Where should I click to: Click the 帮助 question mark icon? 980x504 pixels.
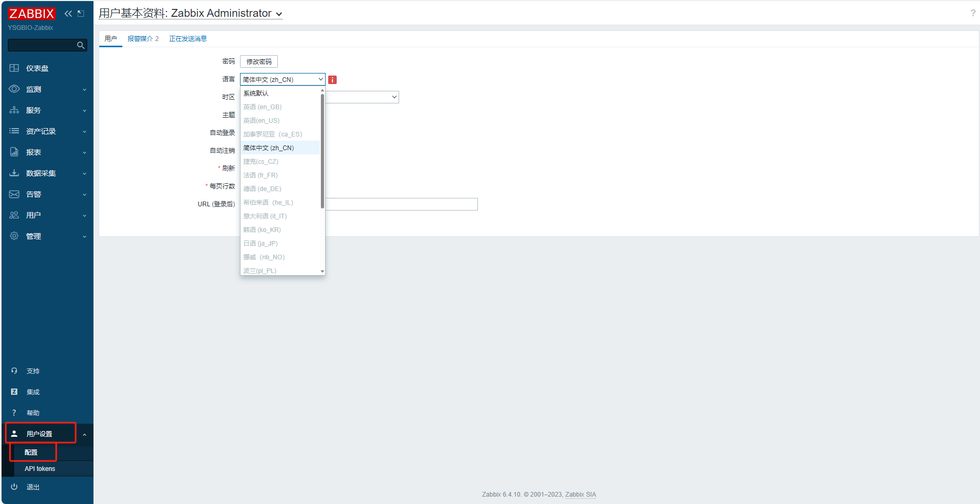pyautogui.click(x=14, y=413)
